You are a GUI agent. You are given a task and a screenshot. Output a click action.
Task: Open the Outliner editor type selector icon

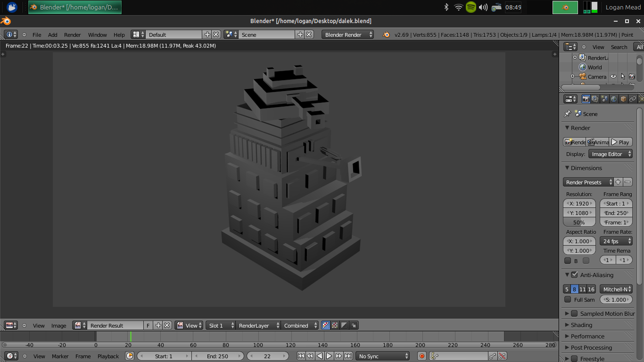(x=570, y=47)
